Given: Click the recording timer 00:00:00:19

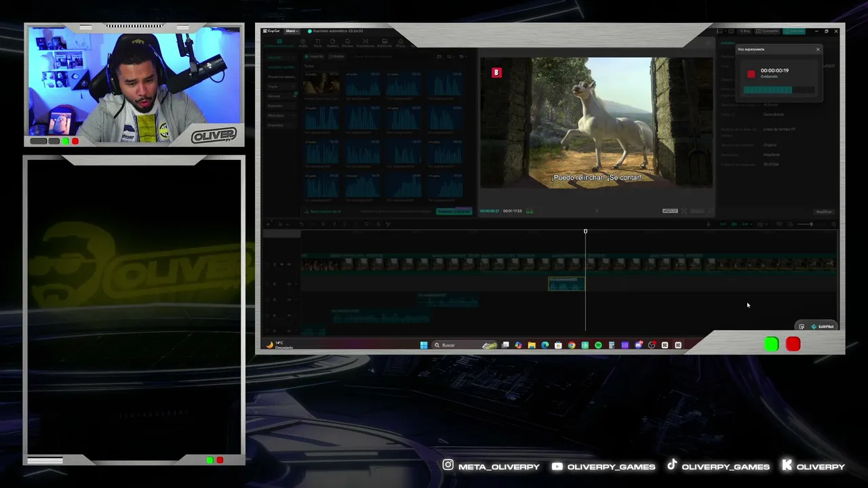Looking at the screenshot, I should pos(774,70).
